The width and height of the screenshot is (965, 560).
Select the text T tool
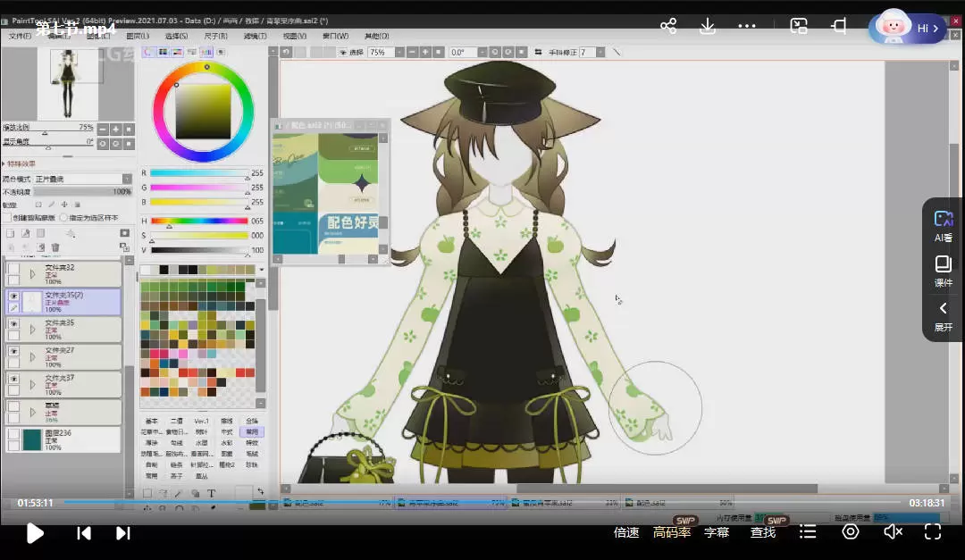click(211, 494)
